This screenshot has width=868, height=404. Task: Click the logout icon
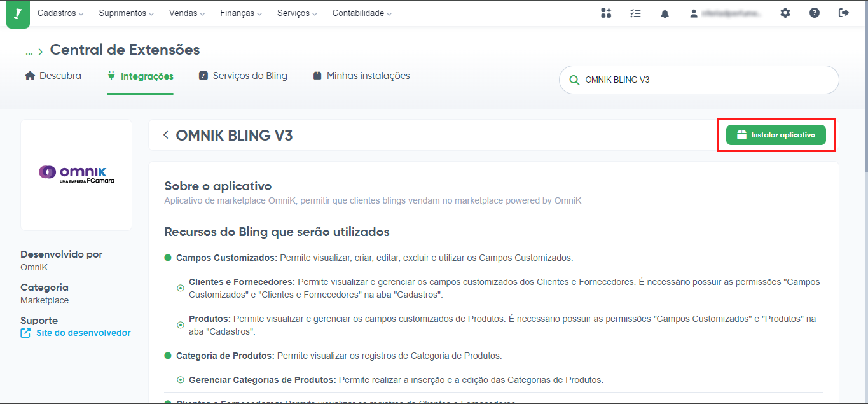pos(844,13)
